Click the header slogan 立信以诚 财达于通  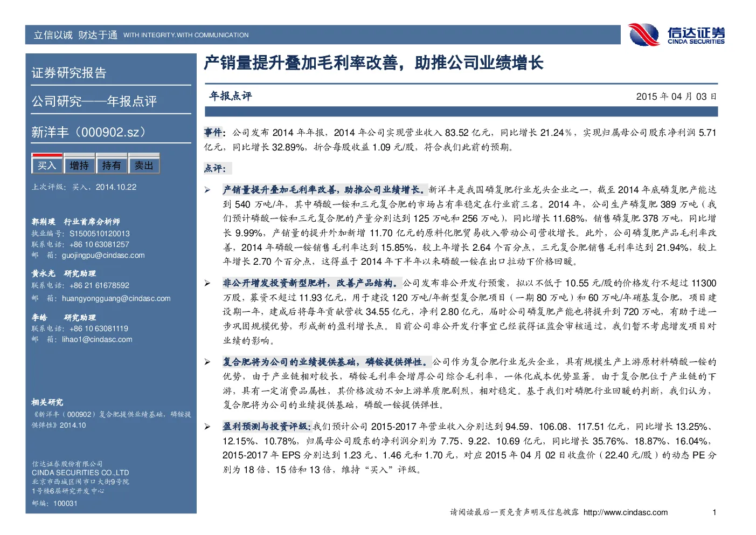(75, 35)
